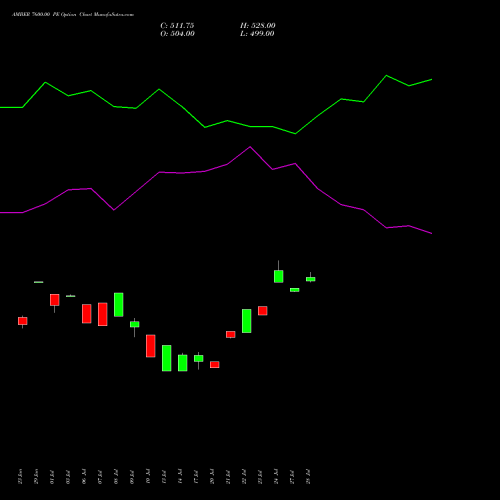This screenshot has width=500, height=500.
Task: Click the 08 Jul date label
Action: point(116,477)
